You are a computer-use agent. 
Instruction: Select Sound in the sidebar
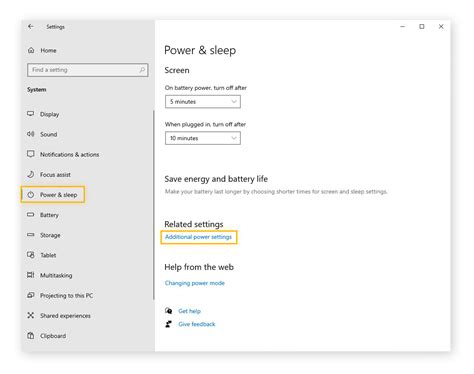pyautogui.click(x=49, y=134)
